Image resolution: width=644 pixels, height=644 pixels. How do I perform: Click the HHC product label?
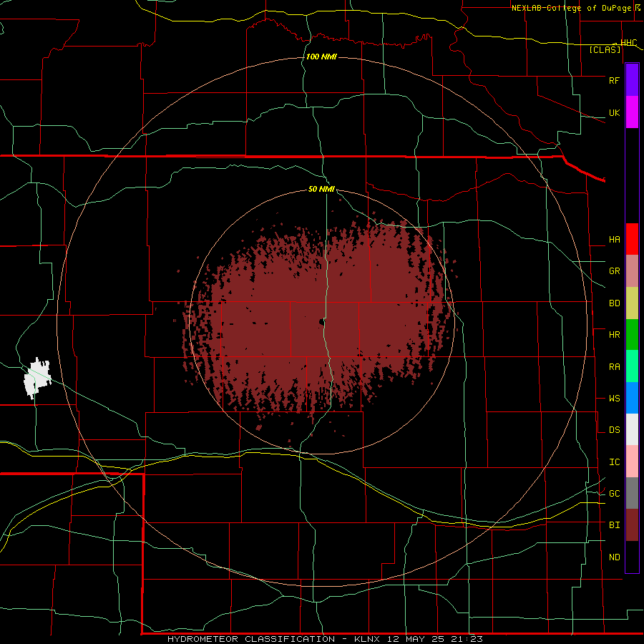pyautogui.click(x=628, y=43)
